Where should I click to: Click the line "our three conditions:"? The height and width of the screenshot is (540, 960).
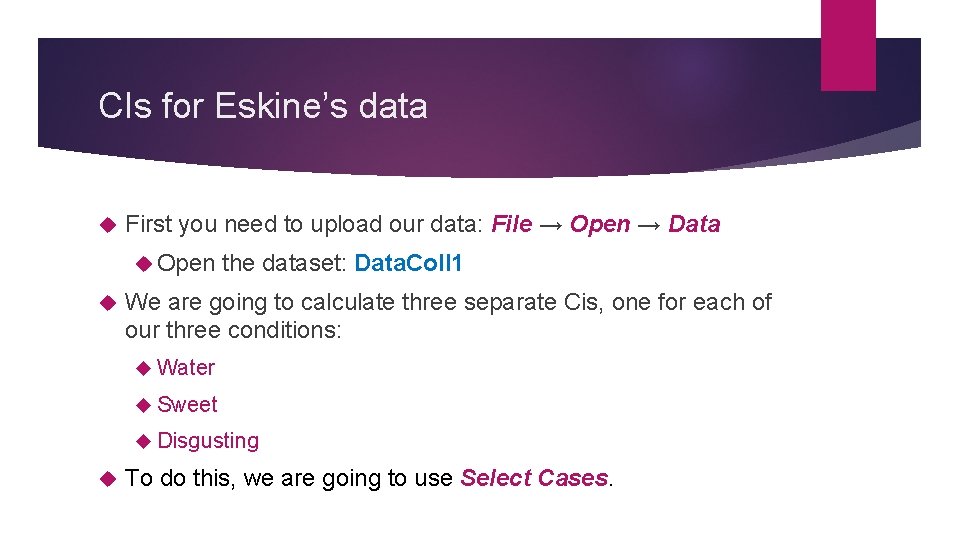click(233, 329)
